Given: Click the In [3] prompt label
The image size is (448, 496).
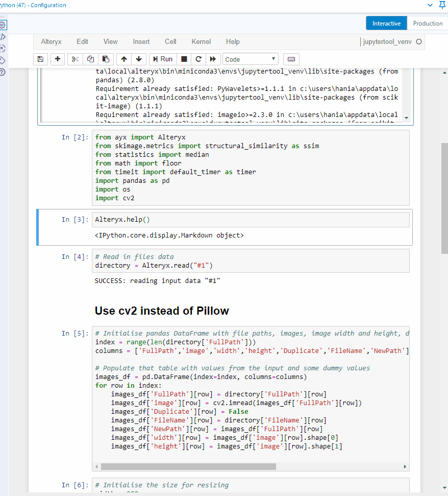Looking at the screenshot, I should click(75, 220).
